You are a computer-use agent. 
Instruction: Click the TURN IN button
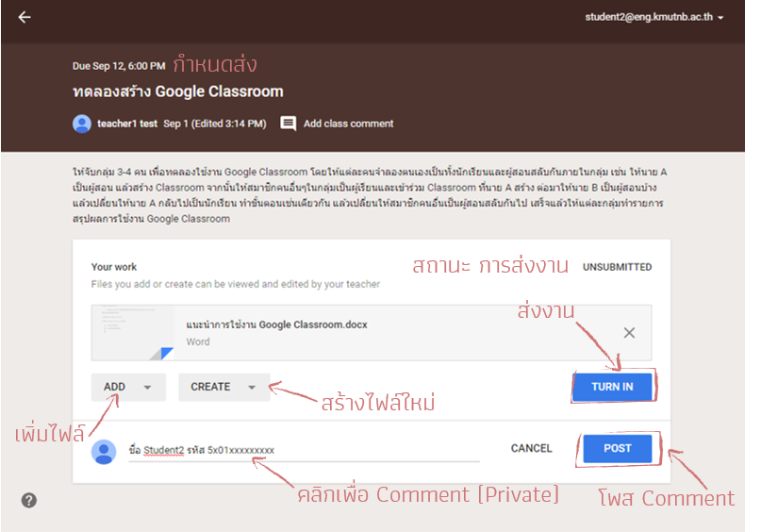point(613,387)
